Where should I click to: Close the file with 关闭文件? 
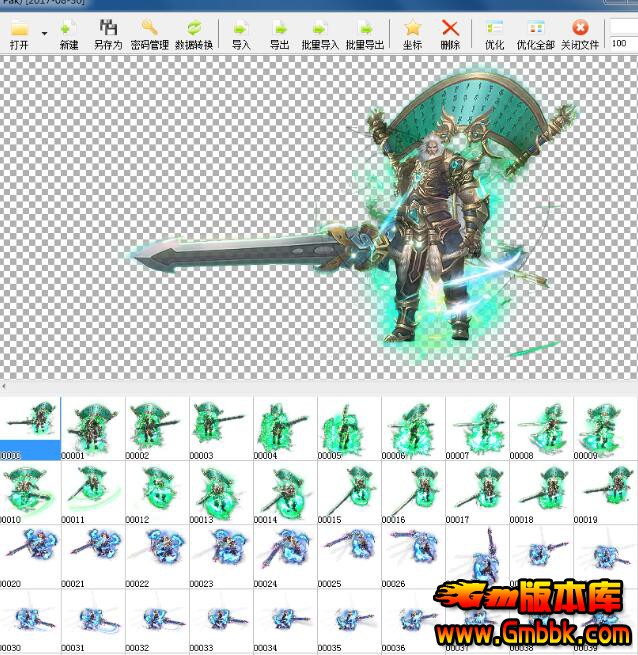pyautogui.click(x=580, y=34)
